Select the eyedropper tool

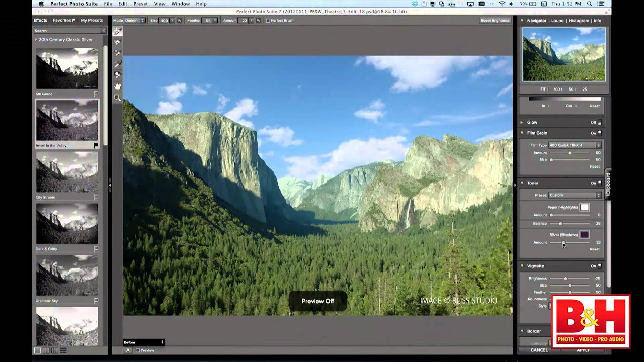[x=117, y=64]
